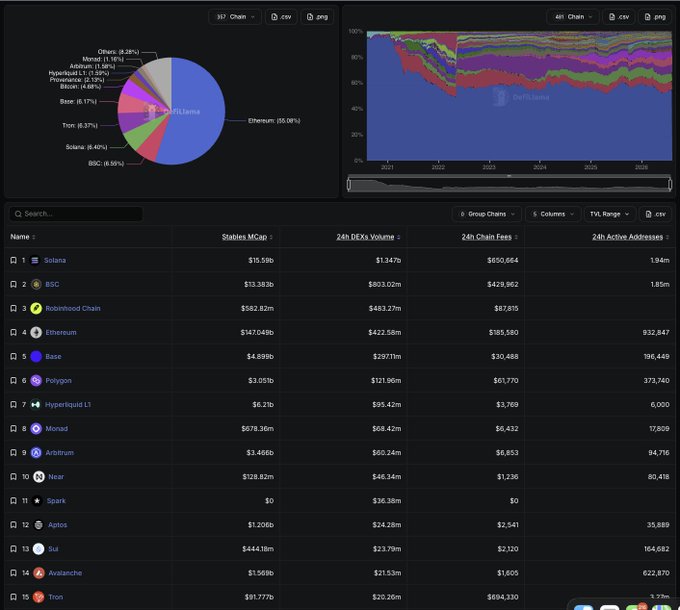Click the bookmark icon on Tron row
Viewport: 680px width, 610px height.
point(13,597)
